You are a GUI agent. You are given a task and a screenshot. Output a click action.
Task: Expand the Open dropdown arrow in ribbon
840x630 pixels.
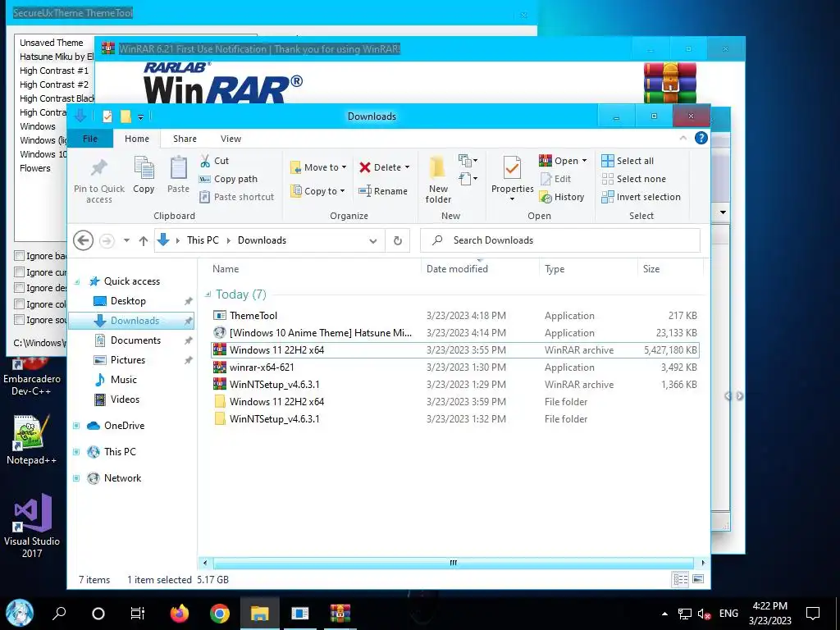pos(584,161)
